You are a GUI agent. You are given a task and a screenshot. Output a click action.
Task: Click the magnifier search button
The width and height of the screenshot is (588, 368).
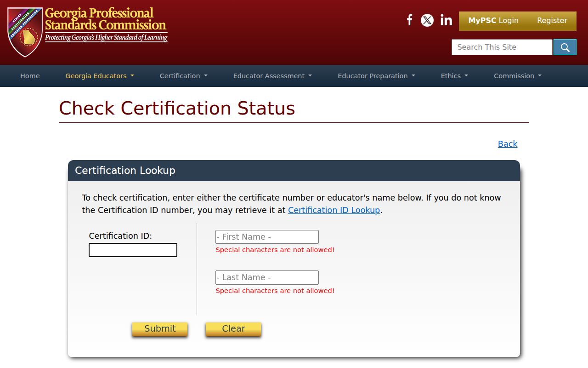[565, 47]
